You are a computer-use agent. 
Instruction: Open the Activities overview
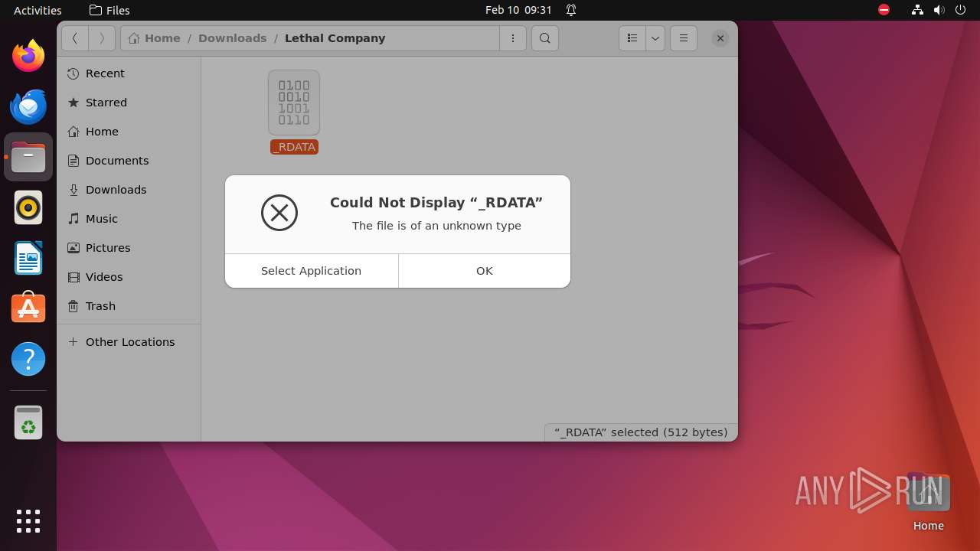[x=38, y=10]
